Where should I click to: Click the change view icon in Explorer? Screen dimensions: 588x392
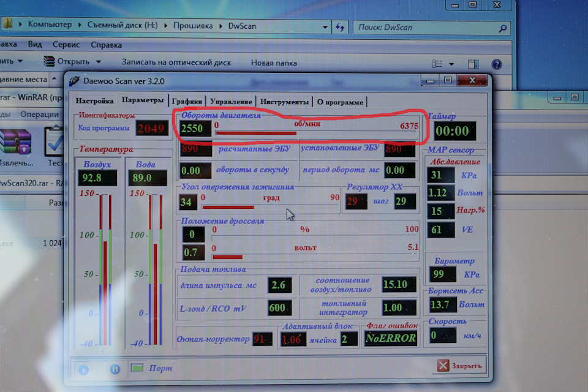point(437,64)
